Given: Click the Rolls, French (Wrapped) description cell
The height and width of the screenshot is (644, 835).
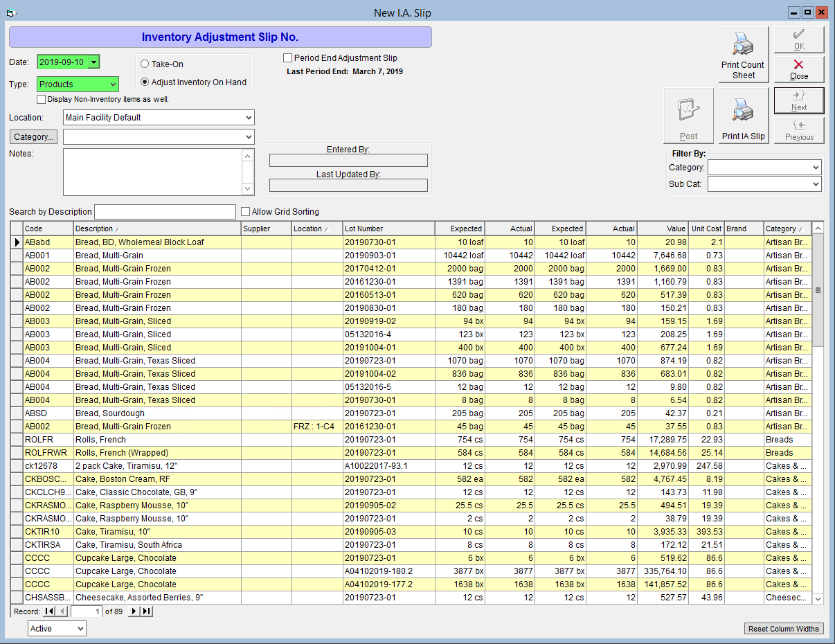Looking at the screenshot, I should (x=157, y=453).
